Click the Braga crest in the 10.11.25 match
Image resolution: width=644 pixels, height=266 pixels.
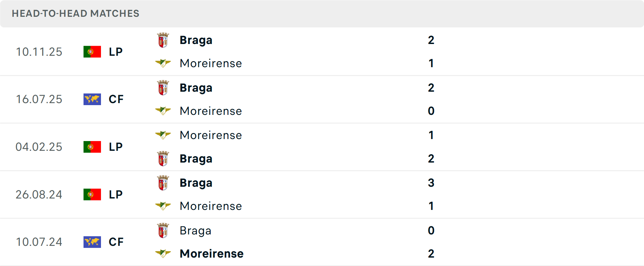click(x=163, y=39)
